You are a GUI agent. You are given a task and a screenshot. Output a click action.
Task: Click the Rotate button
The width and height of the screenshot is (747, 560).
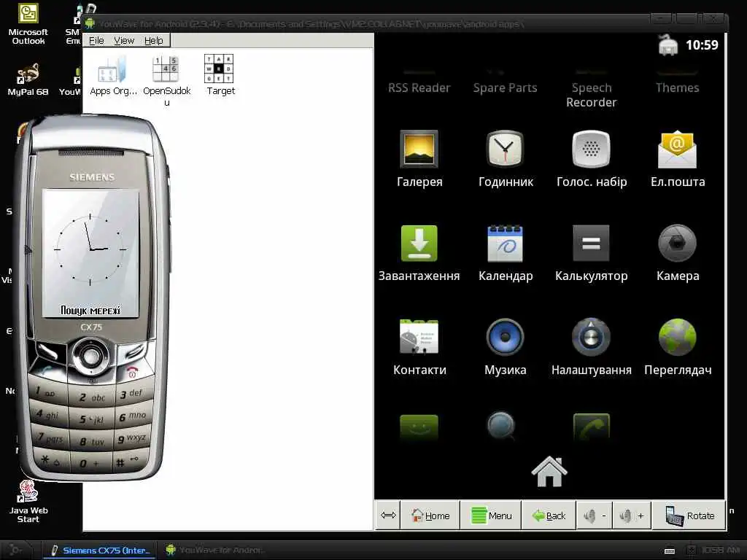pos(689,516)
